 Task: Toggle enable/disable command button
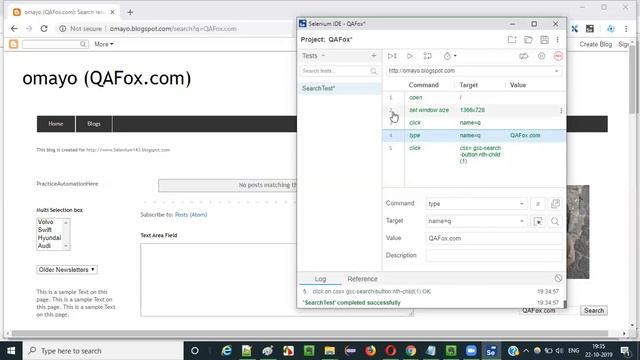pyautogui.click(x=538, y=204)
